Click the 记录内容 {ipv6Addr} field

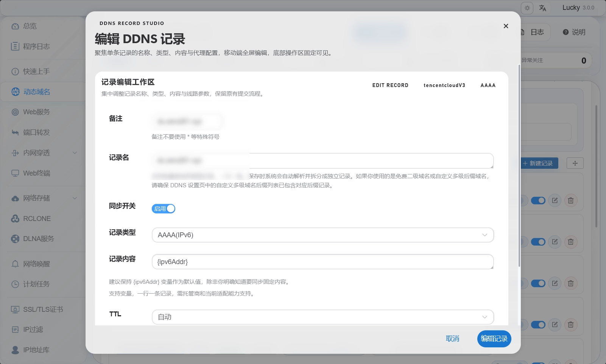pyautogui.click(x=323, y=262)
